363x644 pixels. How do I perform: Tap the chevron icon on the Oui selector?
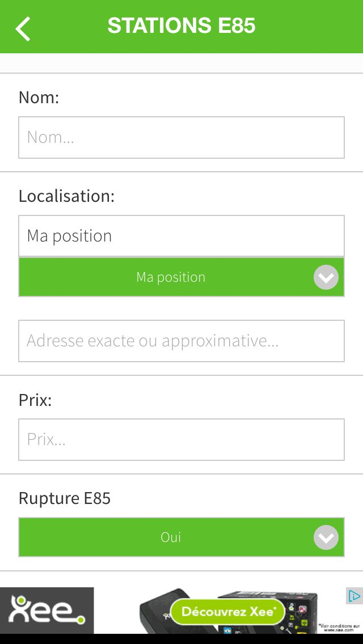[326, 537]
